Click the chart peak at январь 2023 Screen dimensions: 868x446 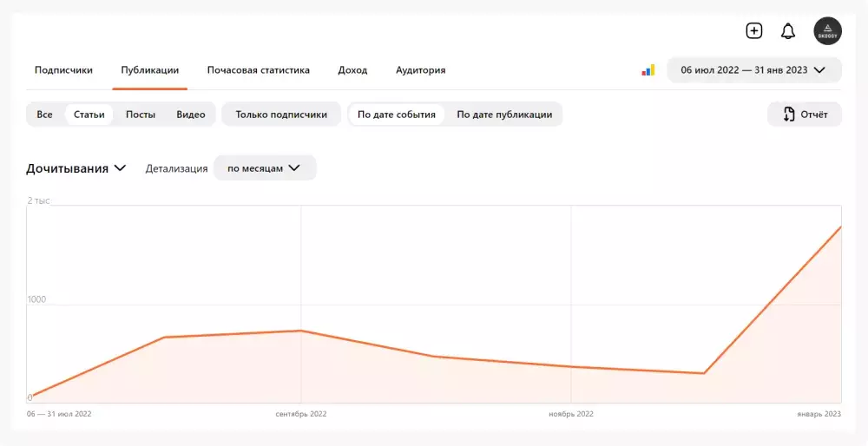840,227
